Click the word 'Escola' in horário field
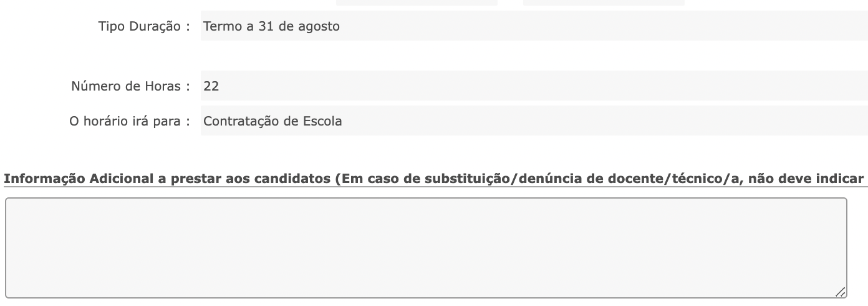 point(322,121)
